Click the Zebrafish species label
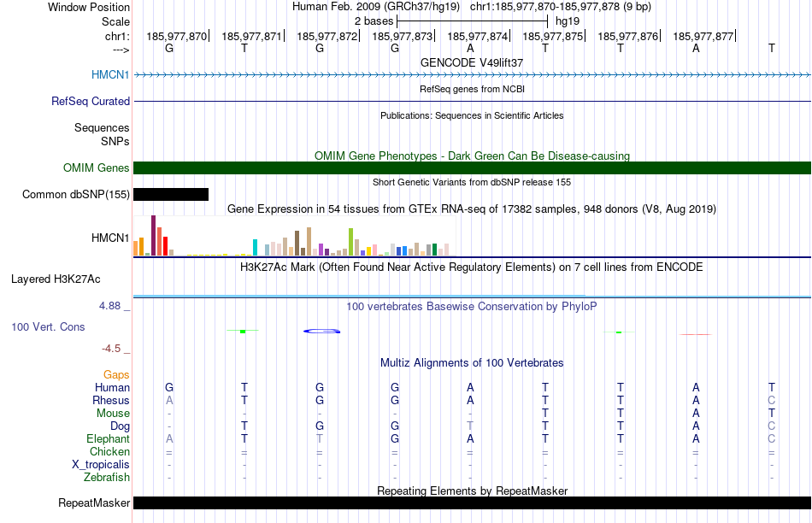This screenshot has height=523, width=812. [x=107, y=478]
